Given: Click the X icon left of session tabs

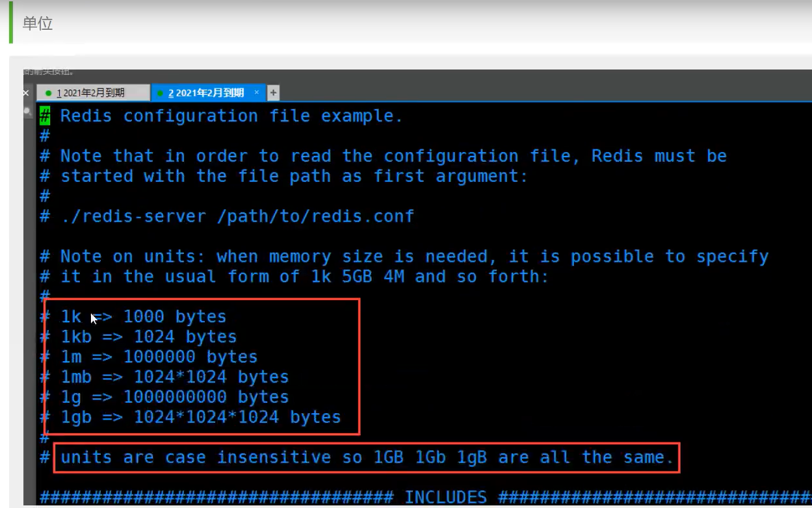Looking at the screenshot, I should pos(26,93).
